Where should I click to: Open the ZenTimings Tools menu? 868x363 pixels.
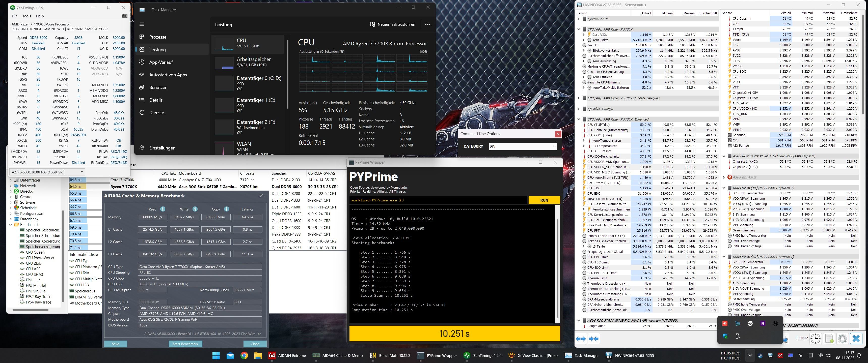[26, 16]
